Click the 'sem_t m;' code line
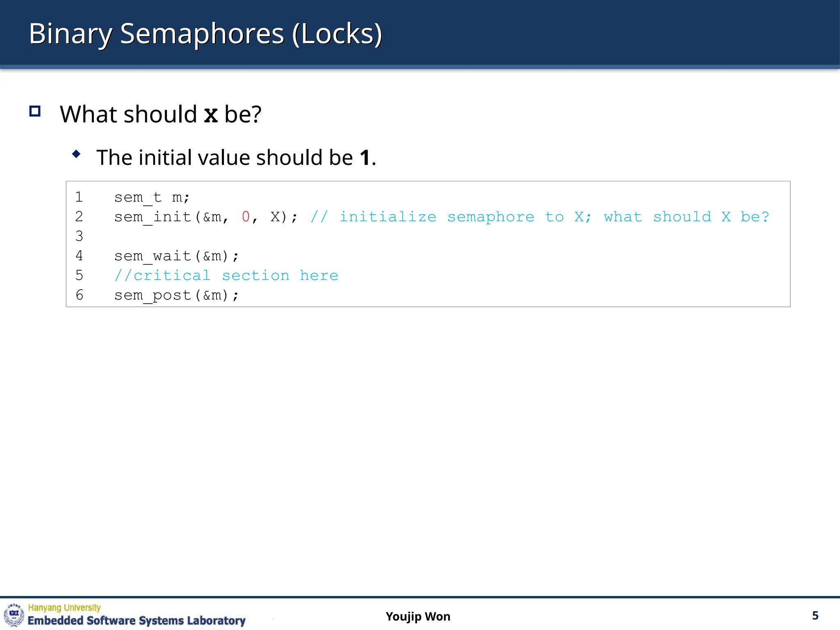Screen dimensions: 840x630 [x=152, y=197]
